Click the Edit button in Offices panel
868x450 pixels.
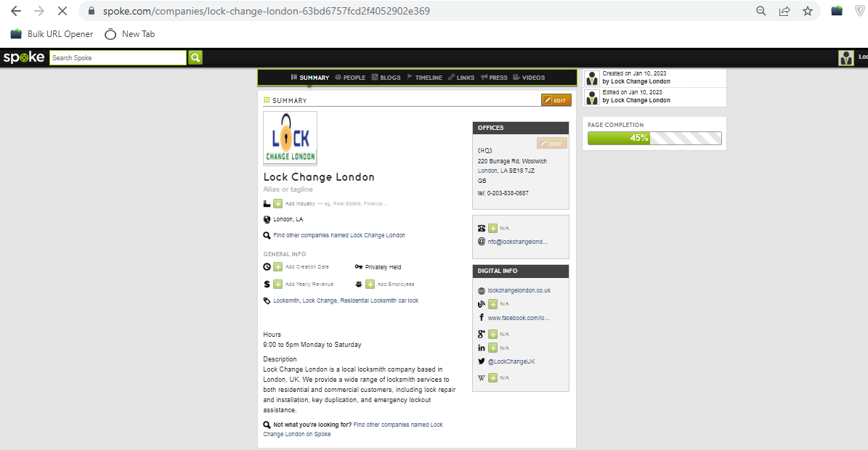point(552,144)
